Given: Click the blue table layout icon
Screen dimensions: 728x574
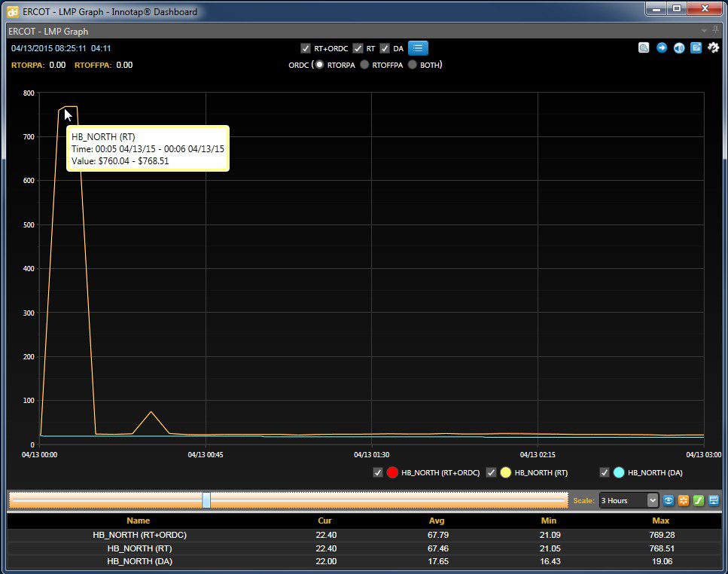Looking at the screenshot, I should [x=714, y=501].
